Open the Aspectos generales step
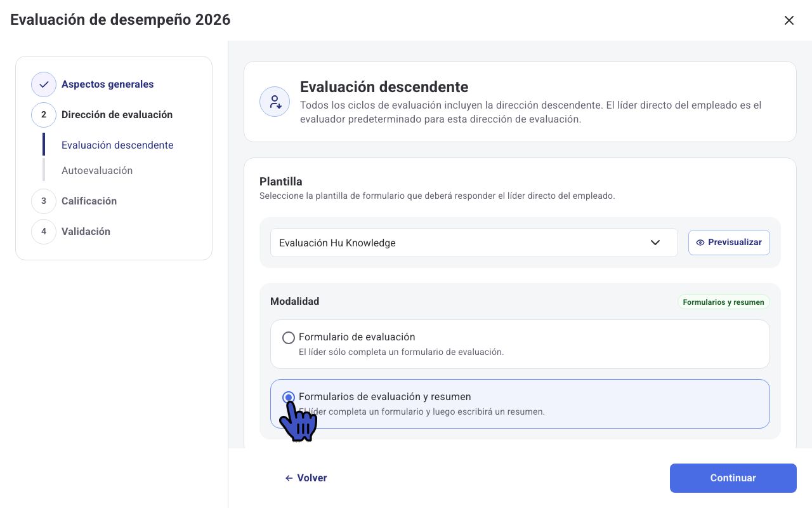 [107, 84]
